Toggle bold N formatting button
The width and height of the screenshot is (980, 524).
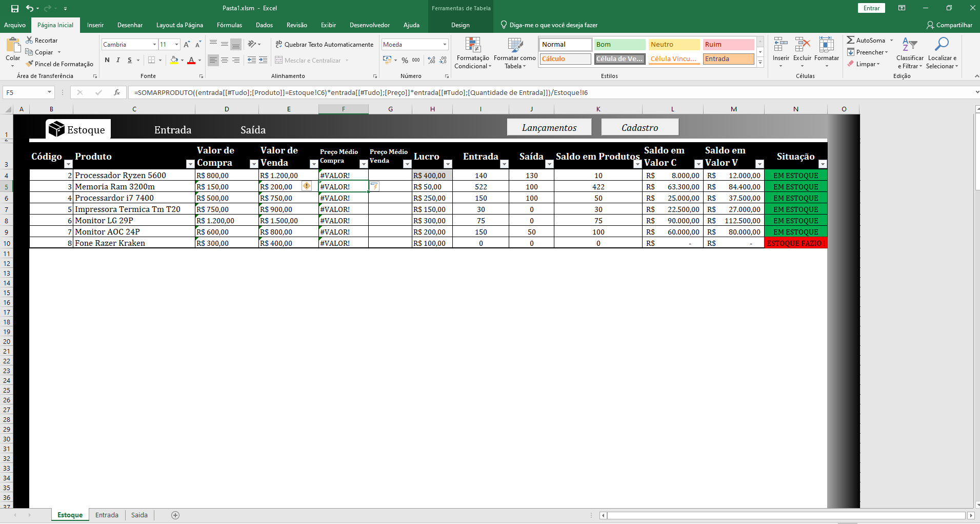point(107,60)
